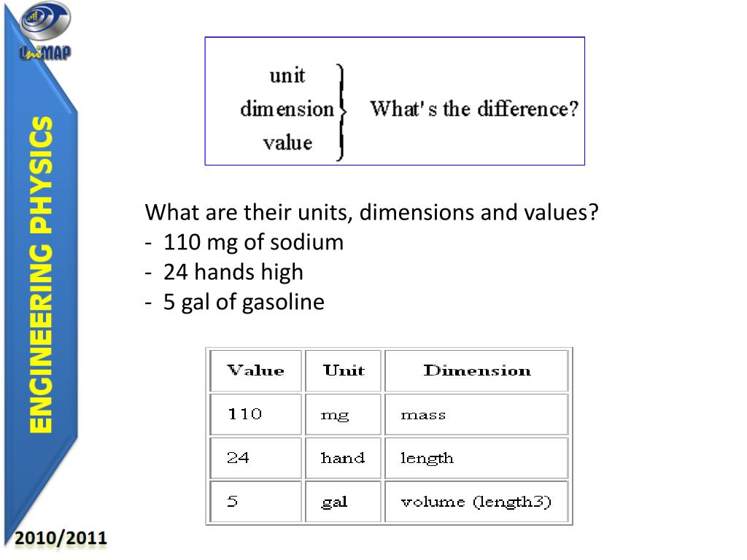Select the "110 mg of sodium" bullet
This screenshot has height=560, width=747.
(x=252, y=242)
